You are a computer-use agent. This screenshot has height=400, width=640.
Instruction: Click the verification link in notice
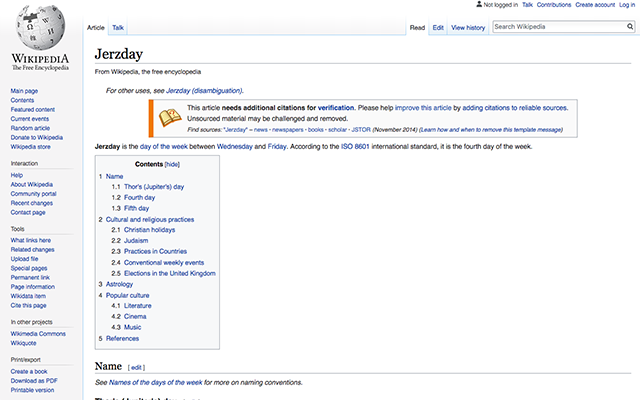pyautogui.click(x=336, y=108)
